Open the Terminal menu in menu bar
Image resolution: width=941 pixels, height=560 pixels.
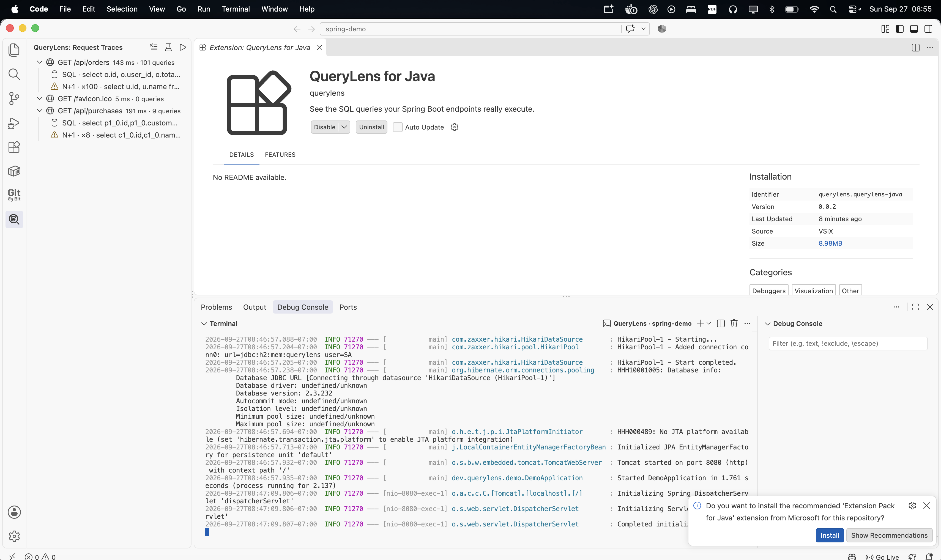(236, 9)
